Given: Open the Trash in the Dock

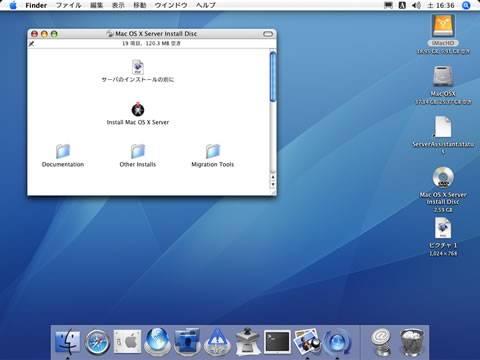Looking at the screenshot, I should coord(412,342).
